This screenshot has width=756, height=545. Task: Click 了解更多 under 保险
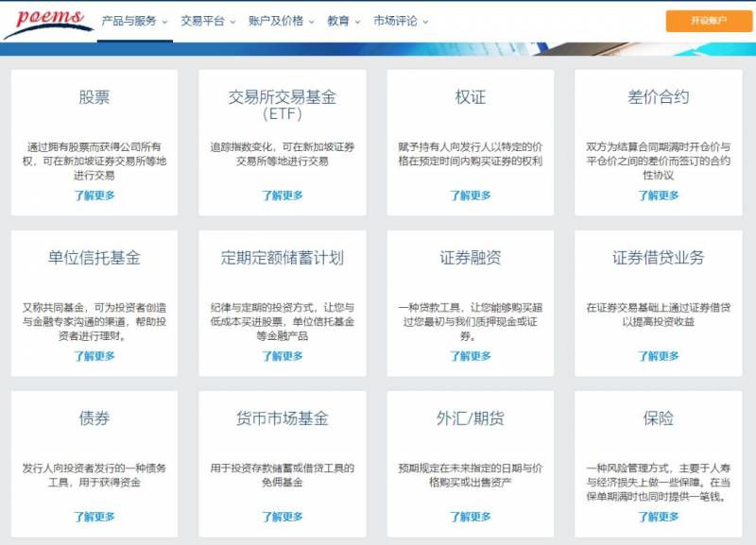pyautogui.click(x=659, y=517)
